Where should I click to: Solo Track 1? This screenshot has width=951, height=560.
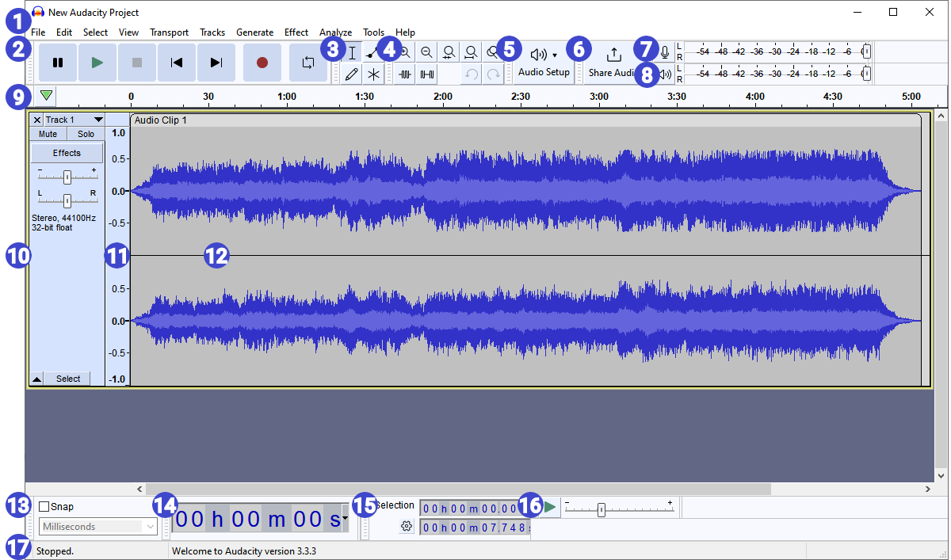click(85, 134)
